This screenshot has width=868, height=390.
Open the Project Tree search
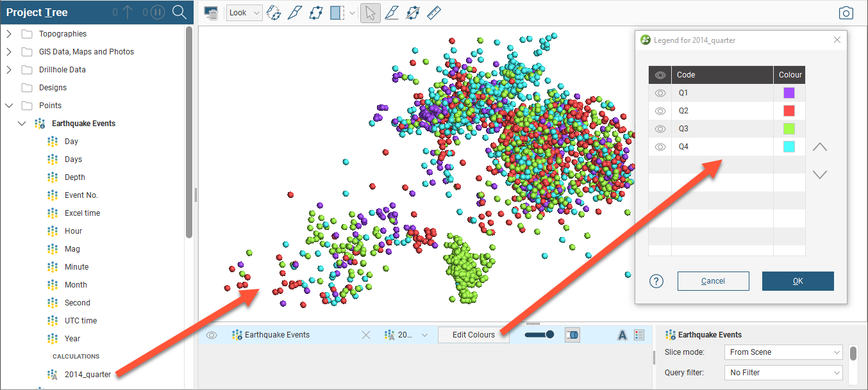point(180,12)
